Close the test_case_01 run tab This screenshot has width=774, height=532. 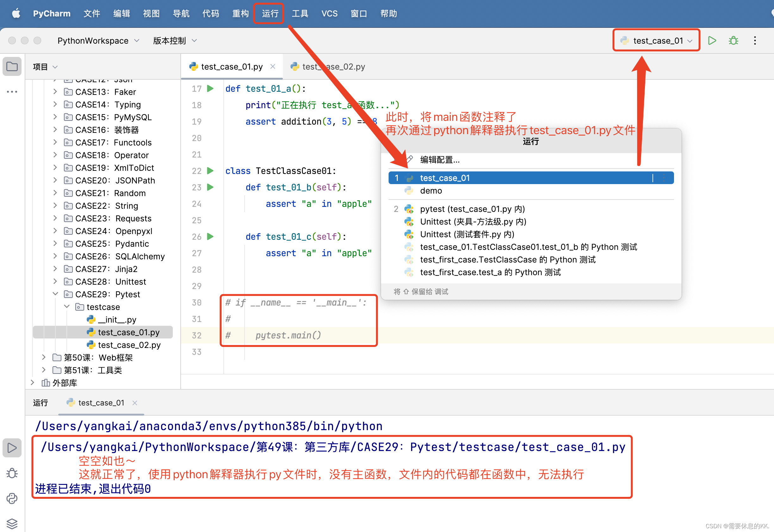[x=135, y=403]
